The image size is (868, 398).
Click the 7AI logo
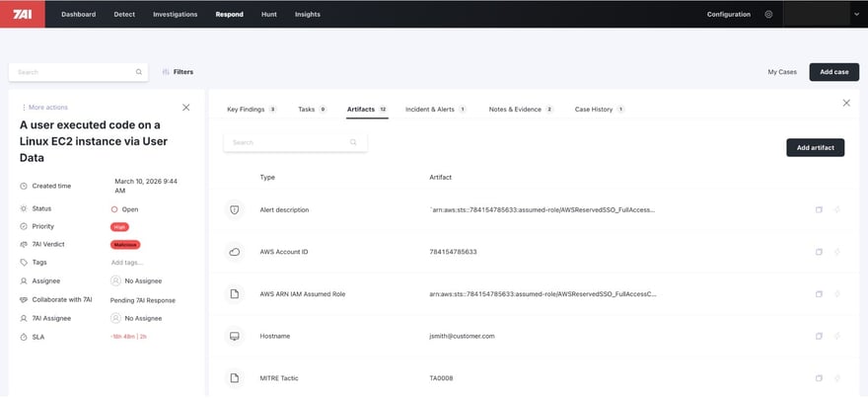pyautogui.click(x=22, y=14)
